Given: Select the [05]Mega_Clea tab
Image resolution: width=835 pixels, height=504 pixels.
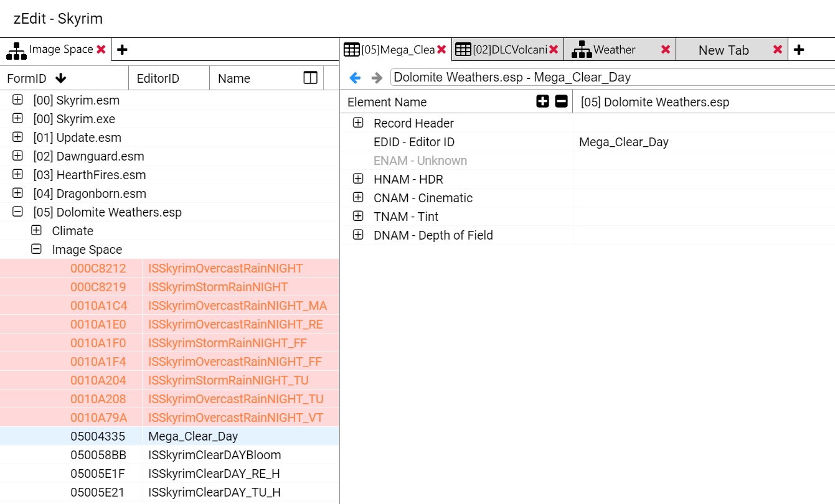Looking at the screenshot, I should tap(395, 50).
